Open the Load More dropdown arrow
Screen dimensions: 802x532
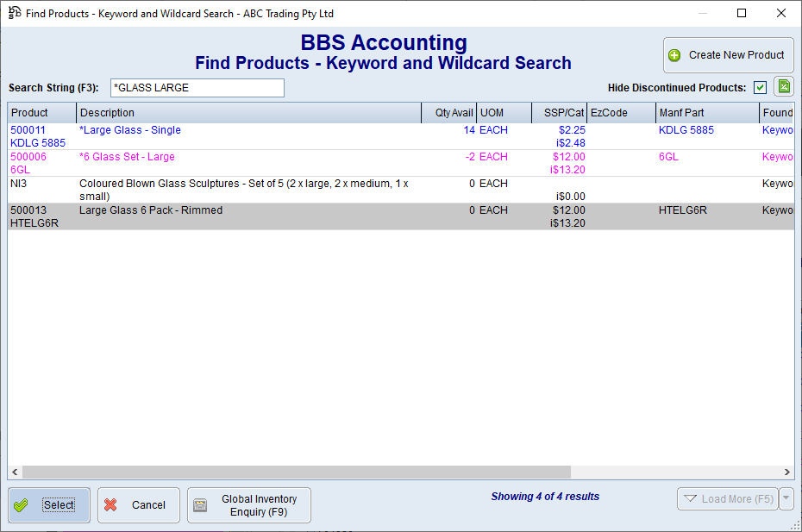point(786,499)
